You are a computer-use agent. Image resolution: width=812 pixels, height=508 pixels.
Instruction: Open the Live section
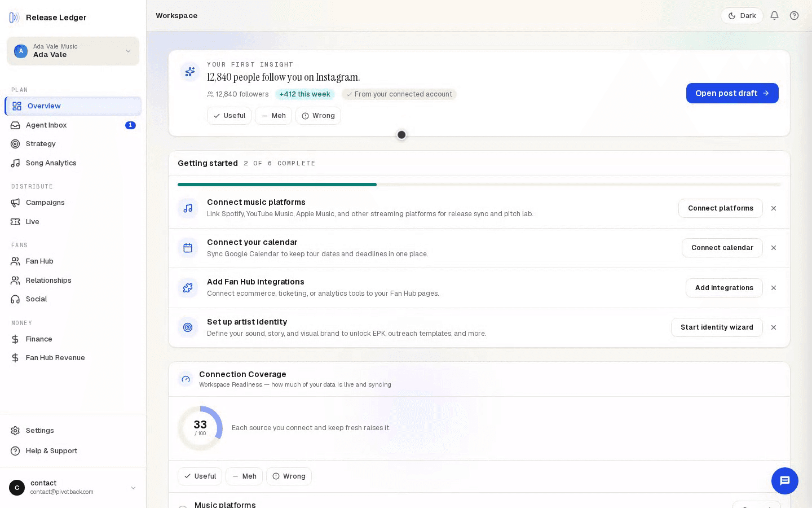tap(73, 222)
